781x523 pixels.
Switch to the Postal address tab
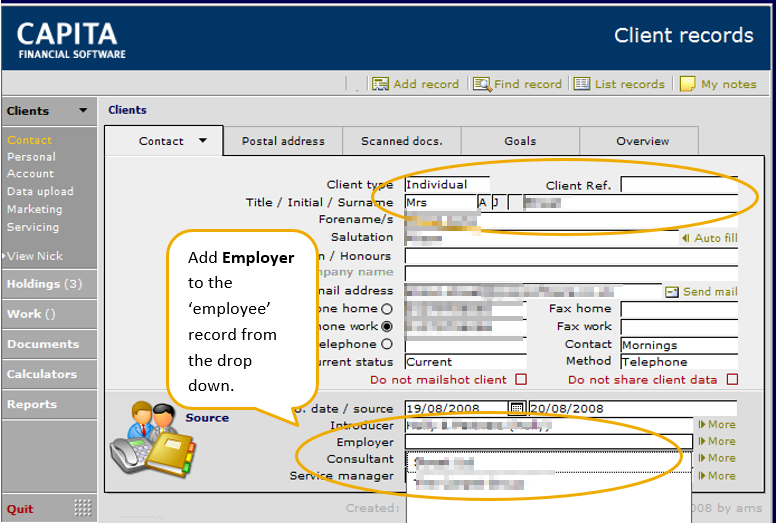(x=283, y=141)
